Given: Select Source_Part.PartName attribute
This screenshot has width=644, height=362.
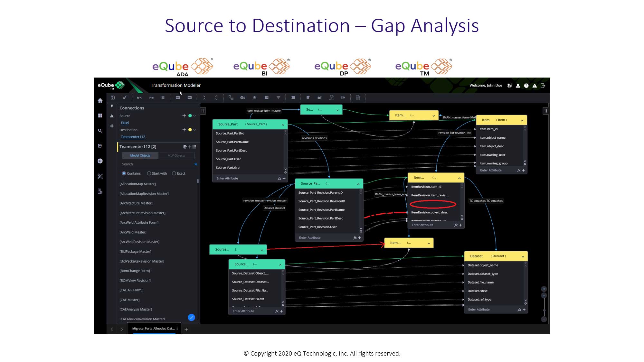Looking at the screenshot, I should (232, 142).
